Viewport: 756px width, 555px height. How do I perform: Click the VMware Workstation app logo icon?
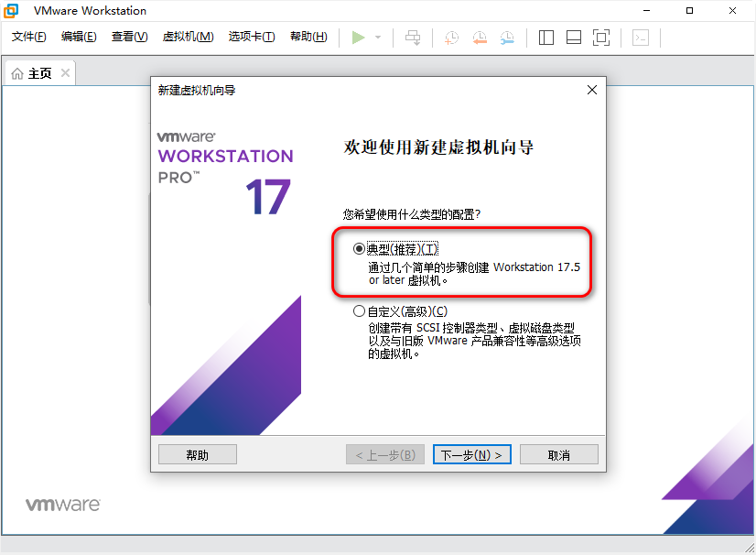coord(11,11)
